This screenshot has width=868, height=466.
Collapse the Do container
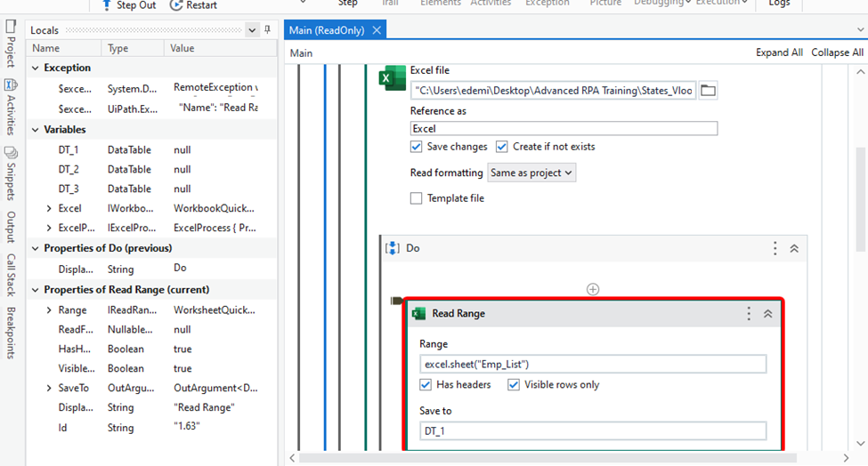pyautogui.click(x=794, y=248)
